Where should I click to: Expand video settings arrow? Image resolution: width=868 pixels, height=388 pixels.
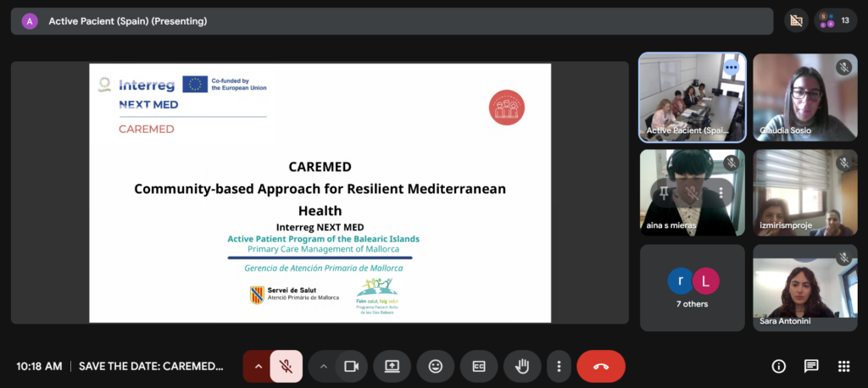pyautogui.click(x=322, y=366)
